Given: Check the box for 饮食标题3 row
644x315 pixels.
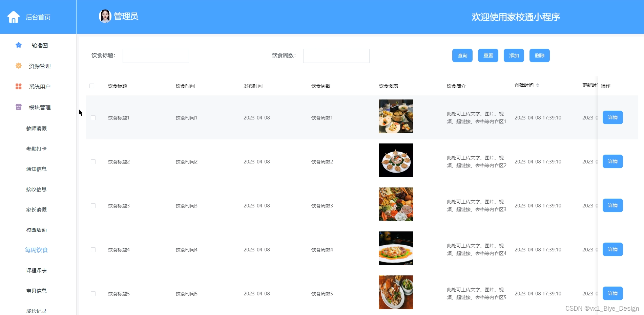Looking at the screenshot, I should tap(93, 206).
